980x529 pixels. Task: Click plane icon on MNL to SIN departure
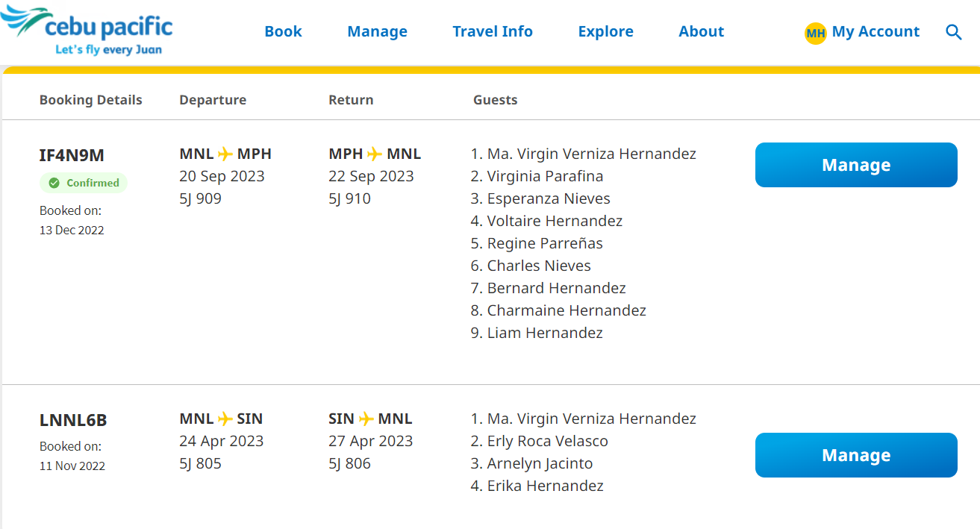pos(225,419)
